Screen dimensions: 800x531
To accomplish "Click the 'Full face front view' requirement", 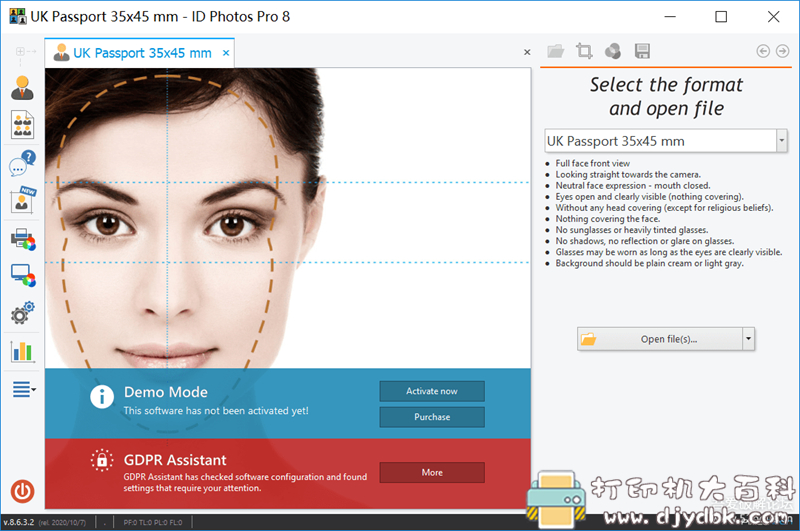I will 592,163.
